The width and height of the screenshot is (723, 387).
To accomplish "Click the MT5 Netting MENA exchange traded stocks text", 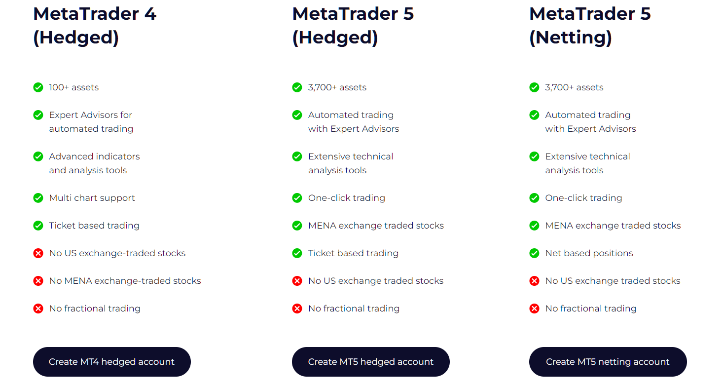I will tap(613, 226).
